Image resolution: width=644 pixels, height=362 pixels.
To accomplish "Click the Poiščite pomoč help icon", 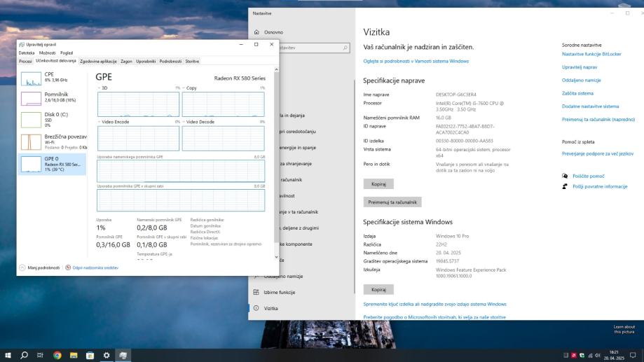I will (565, 176).
